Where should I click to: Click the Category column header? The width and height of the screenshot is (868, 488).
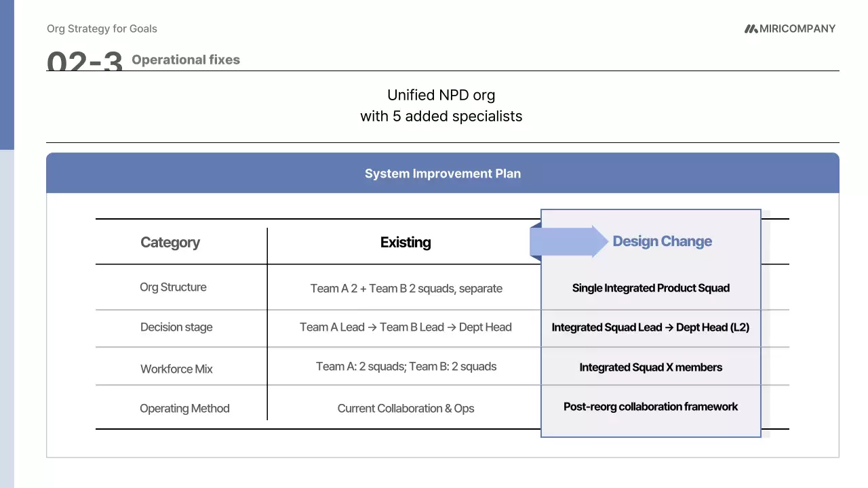click(x=170, y=243)
